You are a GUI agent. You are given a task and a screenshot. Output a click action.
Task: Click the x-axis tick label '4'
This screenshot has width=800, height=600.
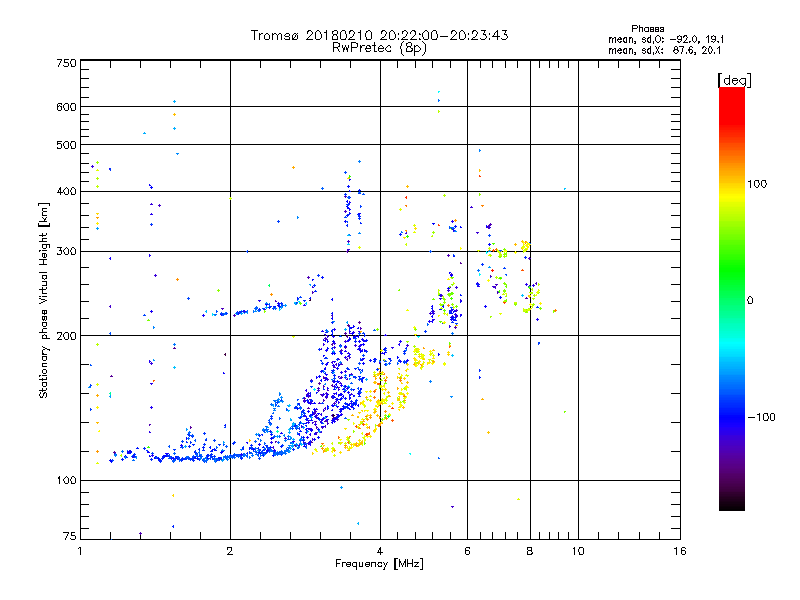point(380,551)
